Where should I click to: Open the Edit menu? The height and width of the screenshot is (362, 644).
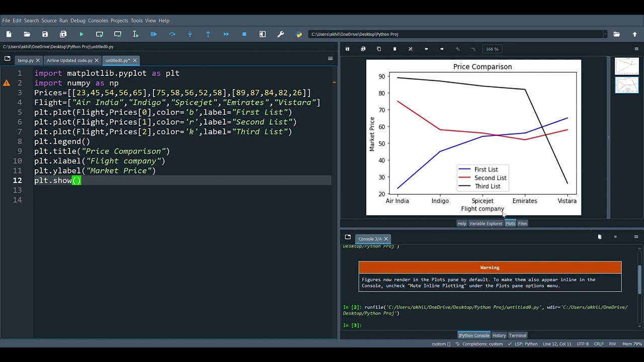coord(17,21)
